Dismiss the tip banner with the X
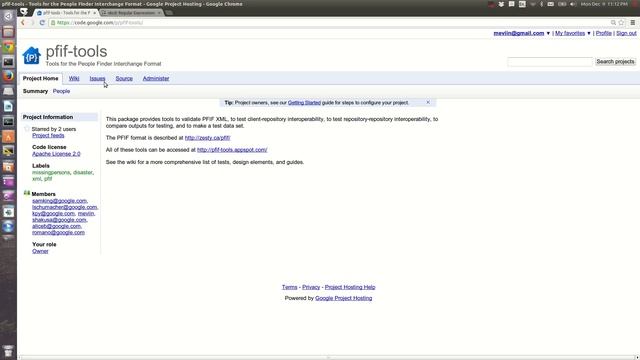The image size is (640, 360). pos(428,102)
